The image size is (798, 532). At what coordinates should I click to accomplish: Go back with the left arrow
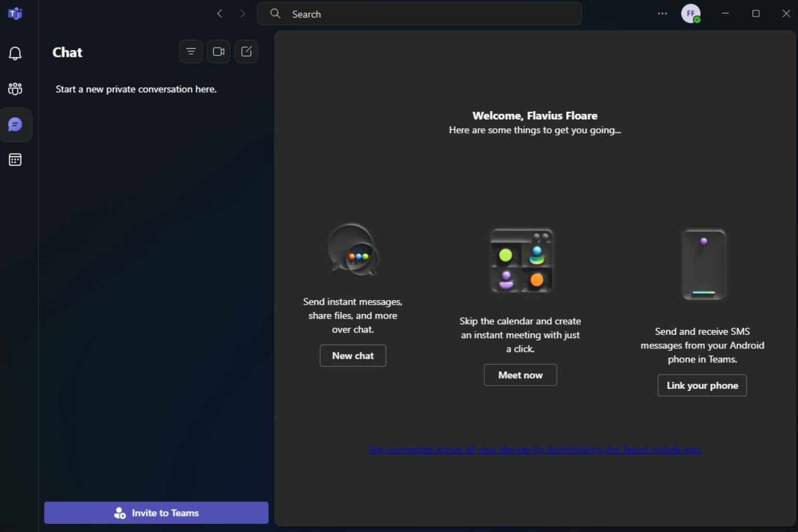[219, 14]
